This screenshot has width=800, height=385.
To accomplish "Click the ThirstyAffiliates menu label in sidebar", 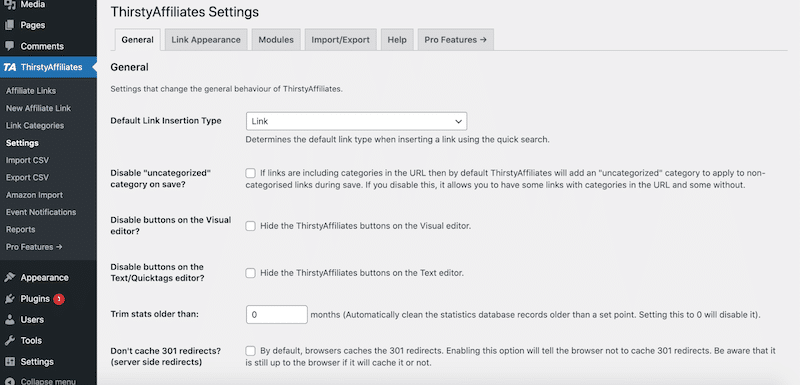I will [x=52, y=67].
